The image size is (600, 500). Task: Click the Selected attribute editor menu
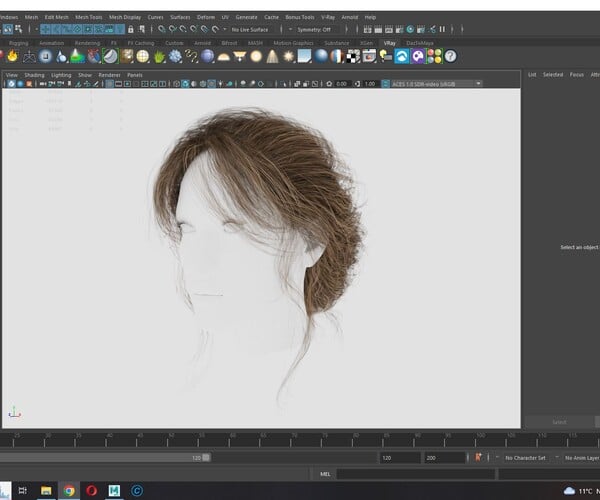pos(553,75)
